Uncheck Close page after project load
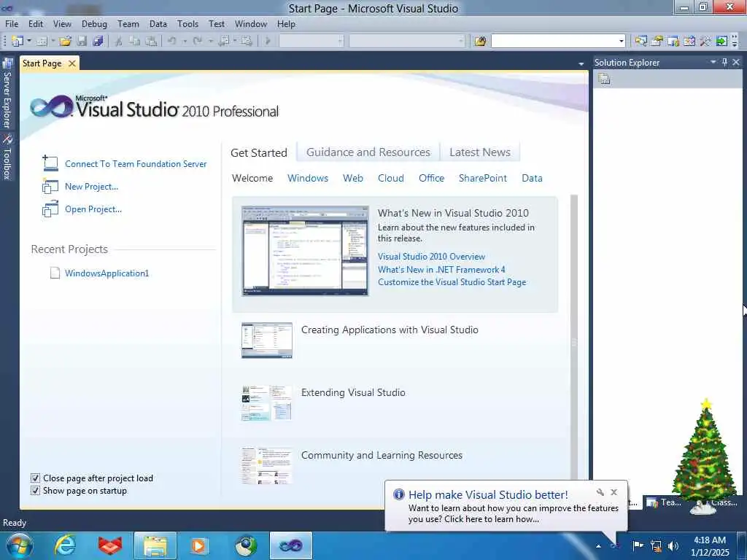747x560 pixels. point(35,478)
